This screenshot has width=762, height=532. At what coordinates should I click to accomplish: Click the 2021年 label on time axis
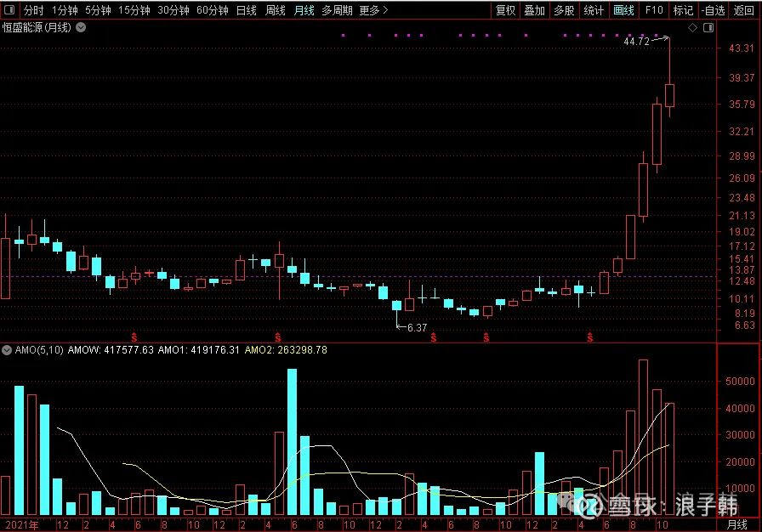point(22,524)
